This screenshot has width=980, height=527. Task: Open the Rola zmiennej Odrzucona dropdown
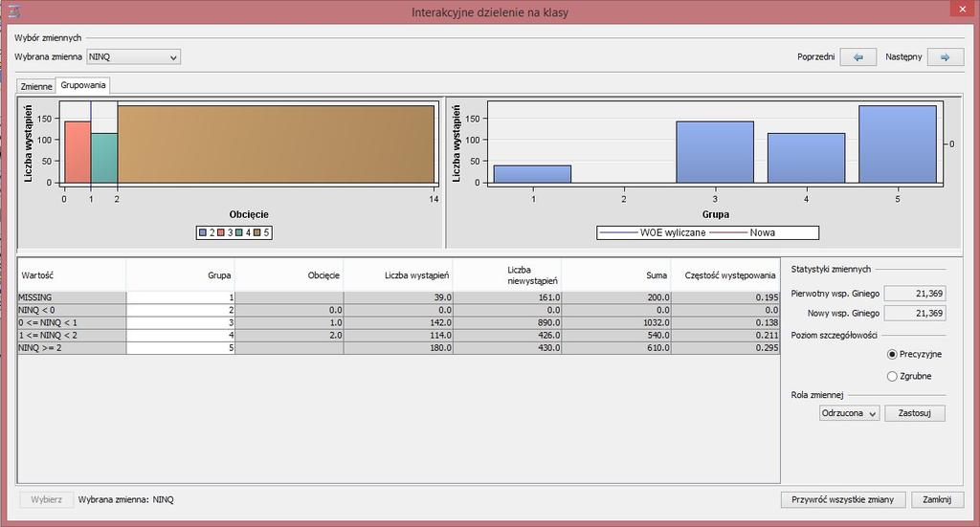coord(850,413)
